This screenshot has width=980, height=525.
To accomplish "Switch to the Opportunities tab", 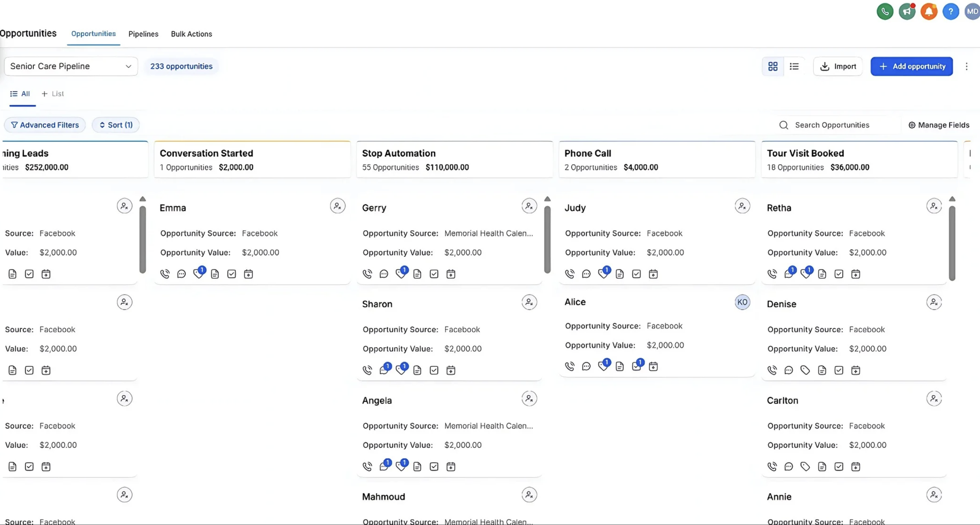I will [x=93, y=34].
